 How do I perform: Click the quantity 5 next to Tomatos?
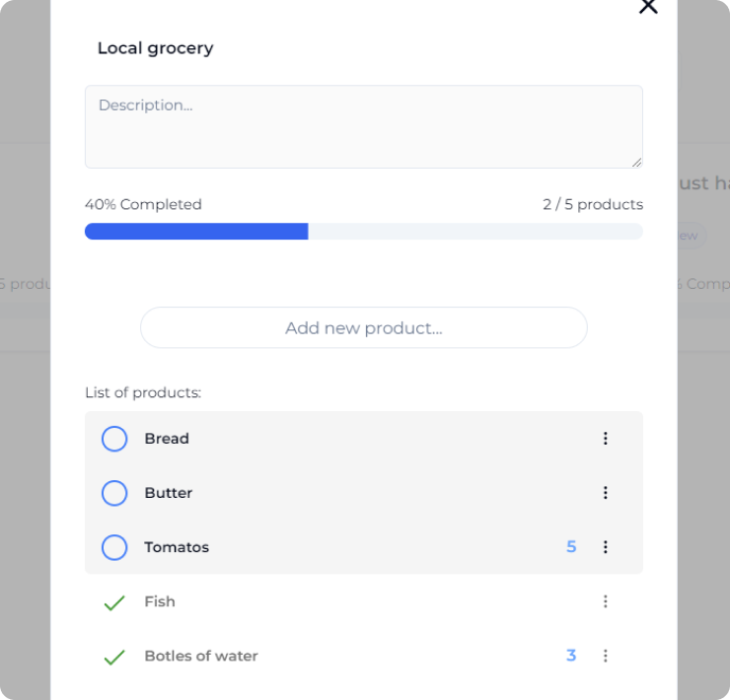tap(571, 547)
